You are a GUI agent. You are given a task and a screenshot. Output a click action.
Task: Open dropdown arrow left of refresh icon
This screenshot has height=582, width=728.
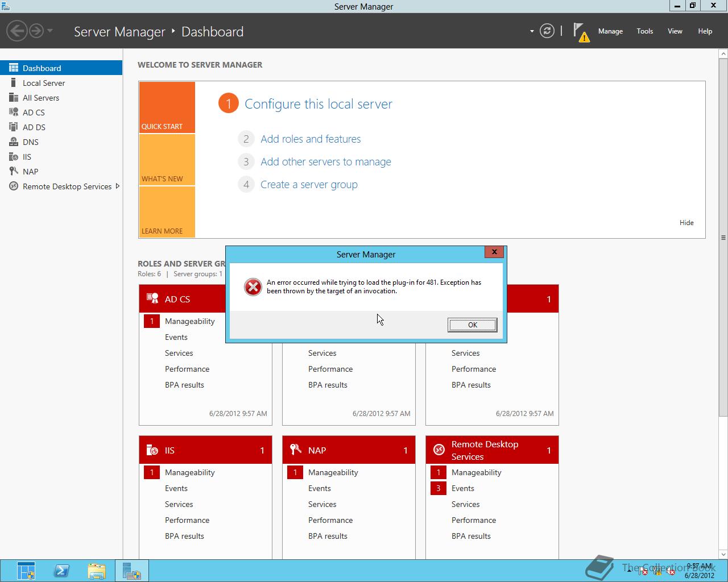[532, 31]
